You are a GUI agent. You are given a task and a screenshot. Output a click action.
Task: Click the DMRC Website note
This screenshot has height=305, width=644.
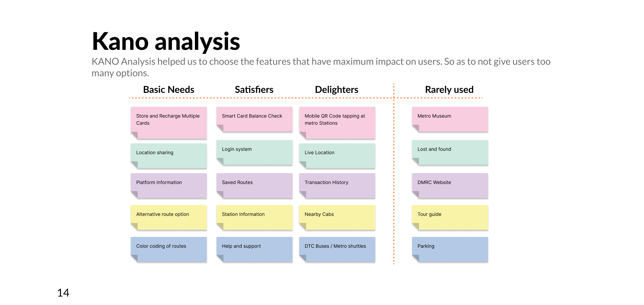tap(450, 186)
